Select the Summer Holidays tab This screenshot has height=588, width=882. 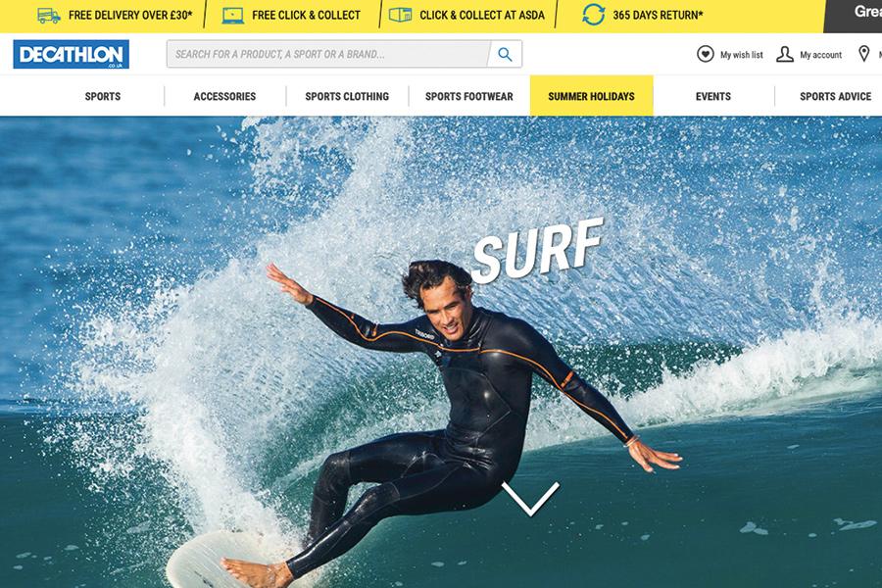coord(591,96)
